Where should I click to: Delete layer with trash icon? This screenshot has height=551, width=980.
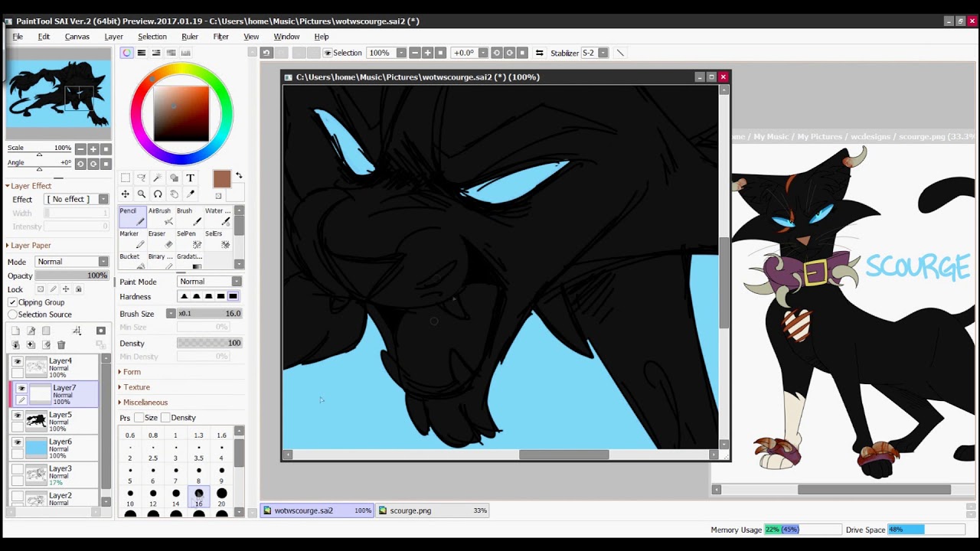click(x=61, y=345)
